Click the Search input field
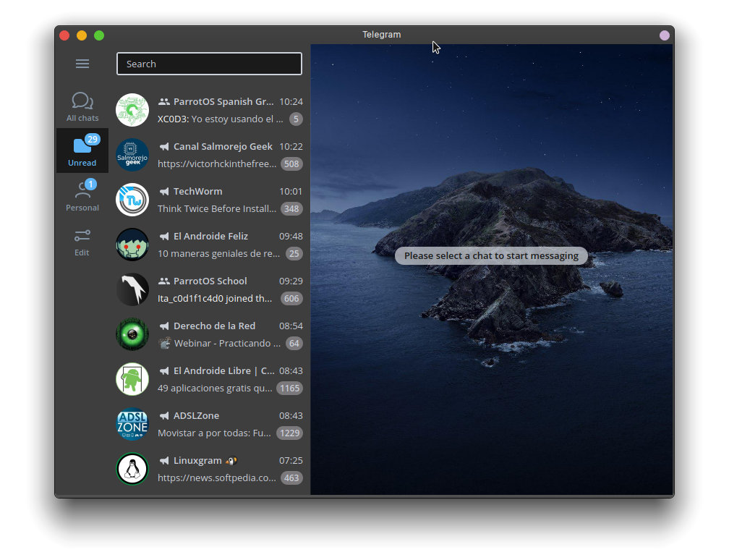Screen dimensions: 729x560 (x=209, y=64)
